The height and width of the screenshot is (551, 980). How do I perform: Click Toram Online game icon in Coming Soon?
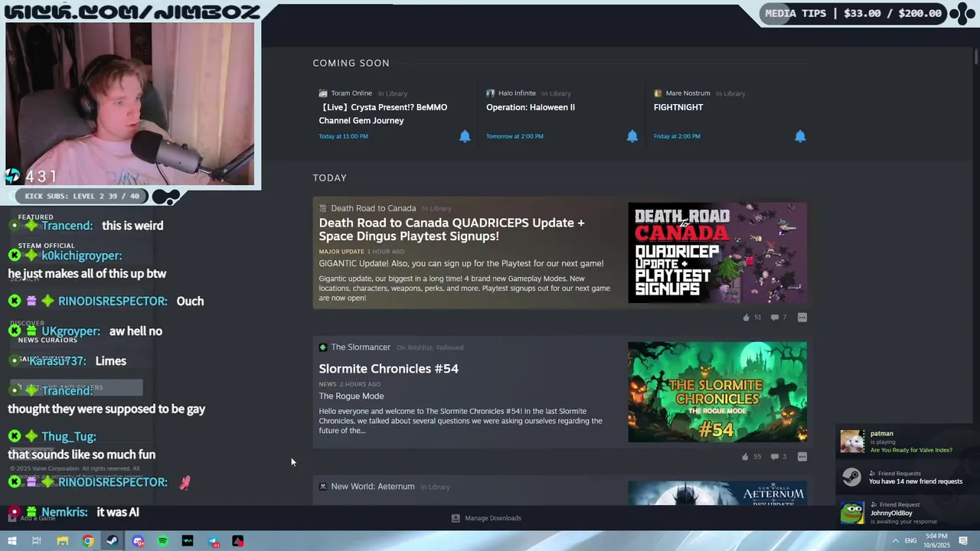(x=323, y=93)
